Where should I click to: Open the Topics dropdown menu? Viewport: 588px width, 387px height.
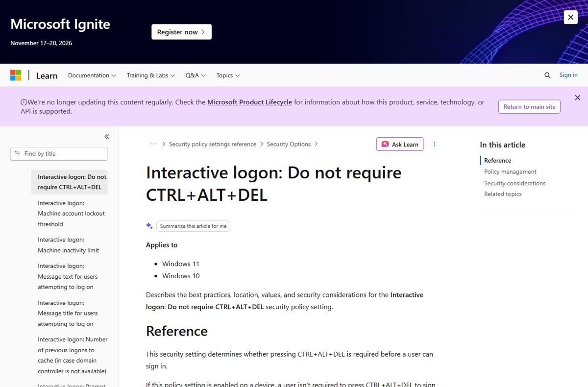(x=228, y=75)
